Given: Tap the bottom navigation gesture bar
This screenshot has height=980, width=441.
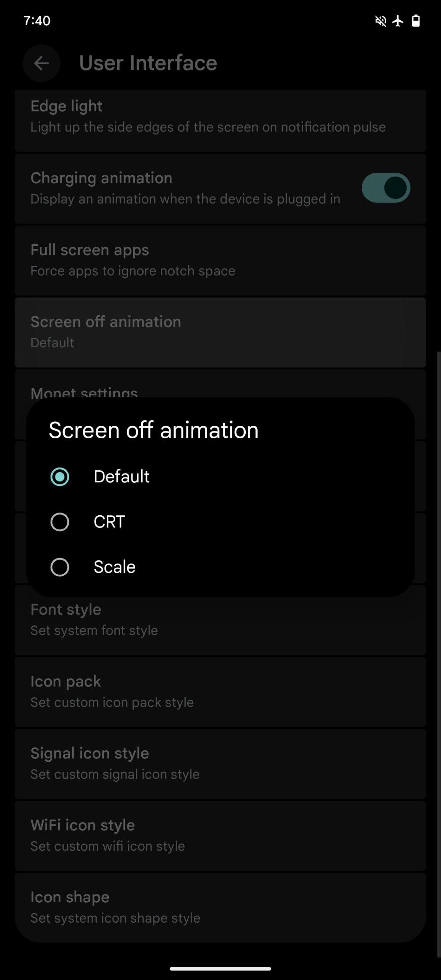Looking at the screenshot, I should coord(220,969).
